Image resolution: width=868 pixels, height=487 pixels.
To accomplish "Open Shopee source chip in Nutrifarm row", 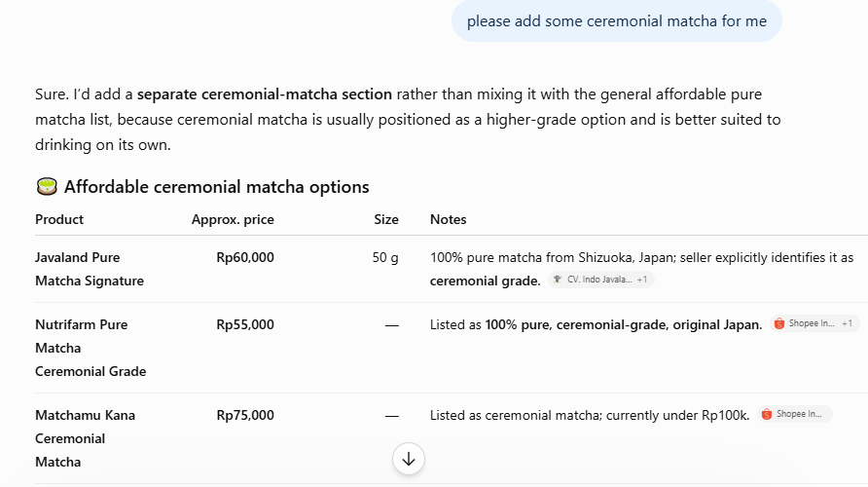I will [814, 323].
